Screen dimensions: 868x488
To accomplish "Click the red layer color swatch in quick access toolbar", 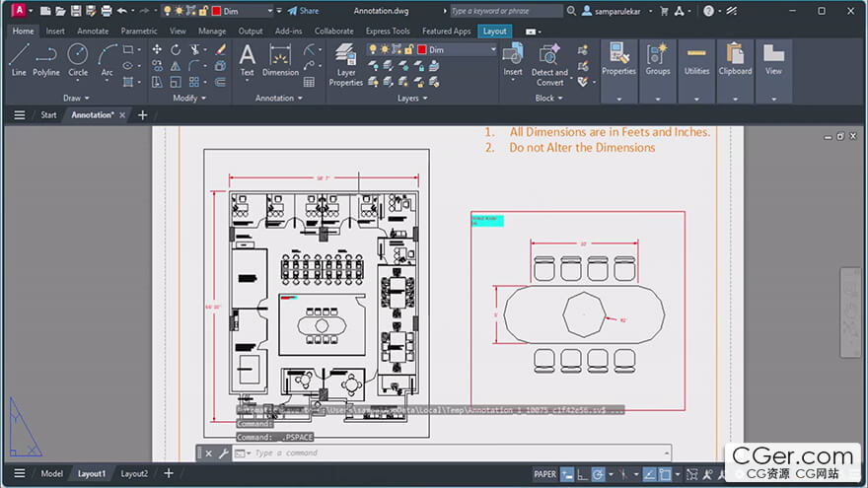I will tap(216, 11).
